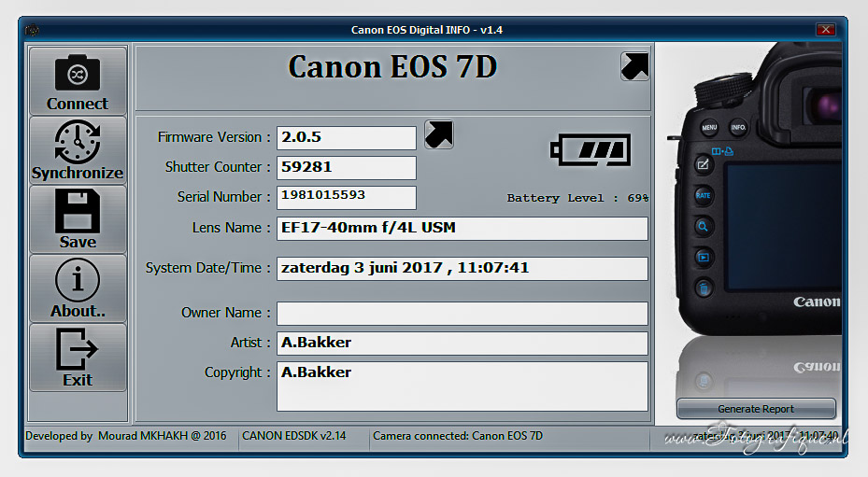868x477 pixels.
Task: Click the Battery Level : 69% text
Action: tap(577, 198)
